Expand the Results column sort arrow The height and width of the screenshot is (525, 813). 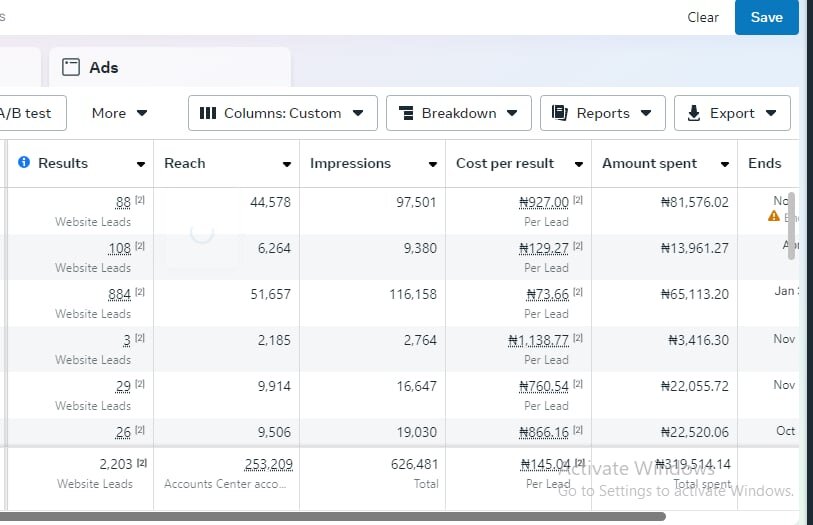click(141, 164)
